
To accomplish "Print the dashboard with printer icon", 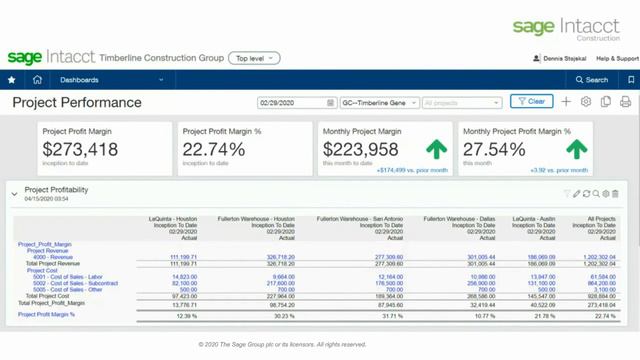I will click(x=625, y=102).
